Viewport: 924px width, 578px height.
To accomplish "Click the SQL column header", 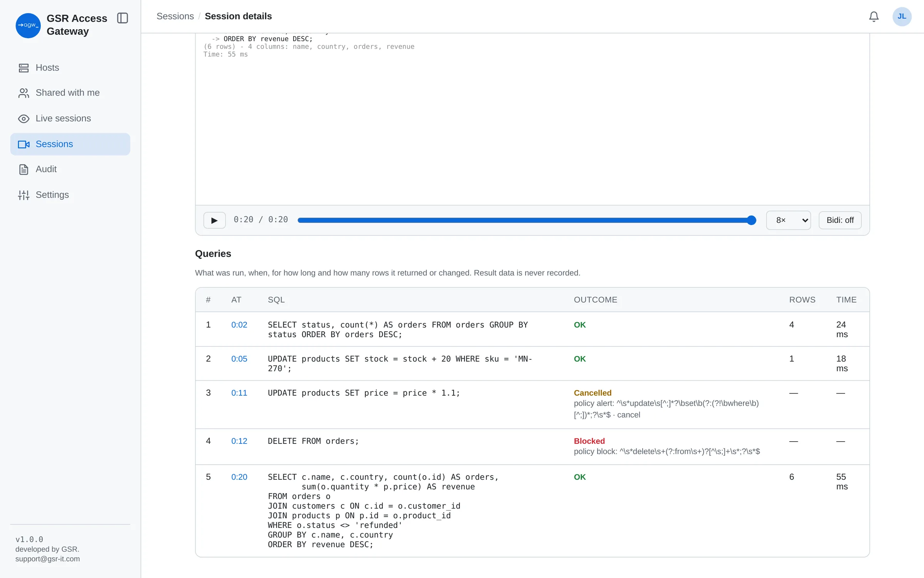I will point(276,300).
